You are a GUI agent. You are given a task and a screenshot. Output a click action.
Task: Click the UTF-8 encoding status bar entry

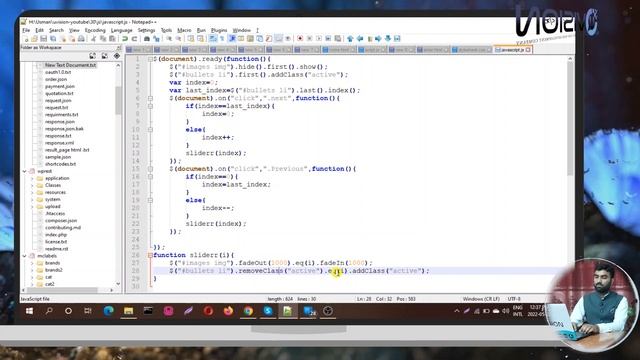click(514, 299)
